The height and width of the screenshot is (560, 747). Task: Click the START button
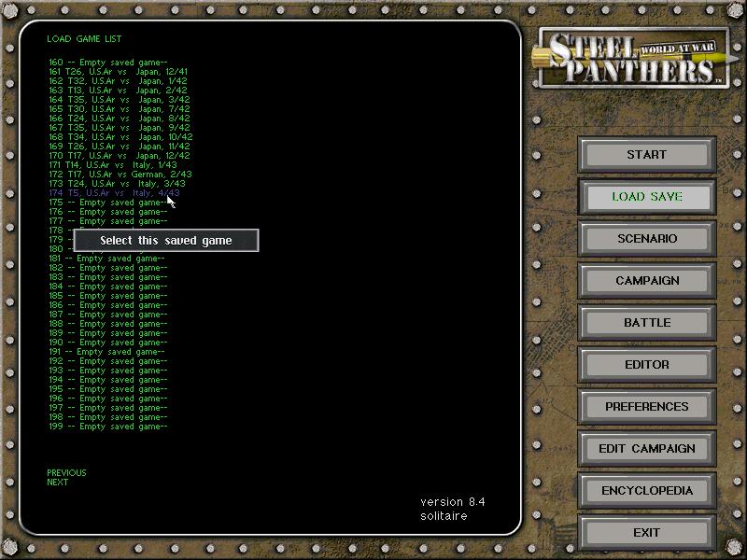(x=647, y=155)
